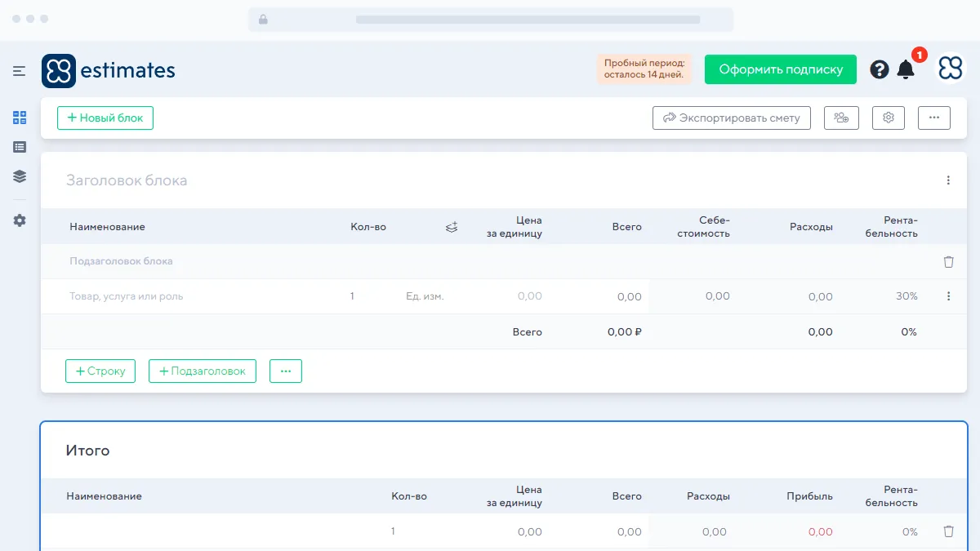980x551 pixels.
Task: Open the help question mark icon
Action: point(879,69)
